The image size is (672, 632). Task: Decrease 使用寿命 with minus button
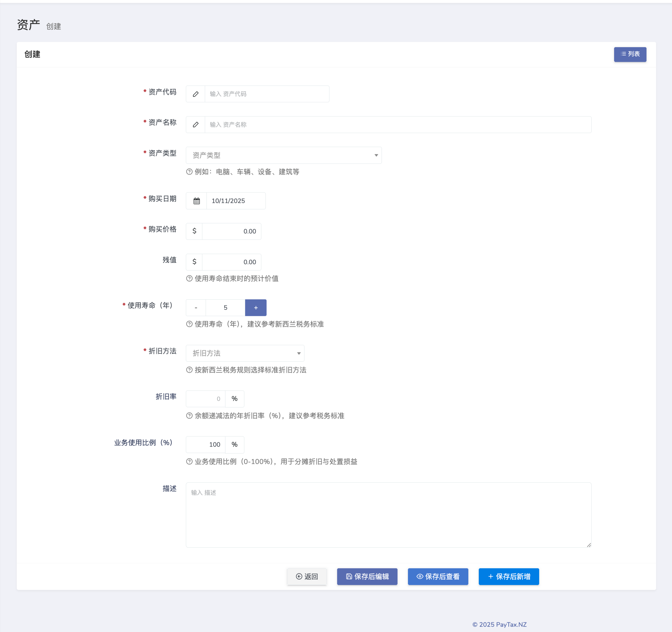pos(196,308)
